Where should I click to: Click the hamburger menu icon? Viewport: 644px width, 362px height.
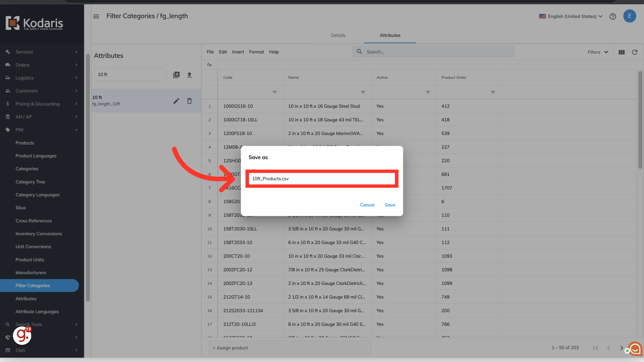[96, 16]
